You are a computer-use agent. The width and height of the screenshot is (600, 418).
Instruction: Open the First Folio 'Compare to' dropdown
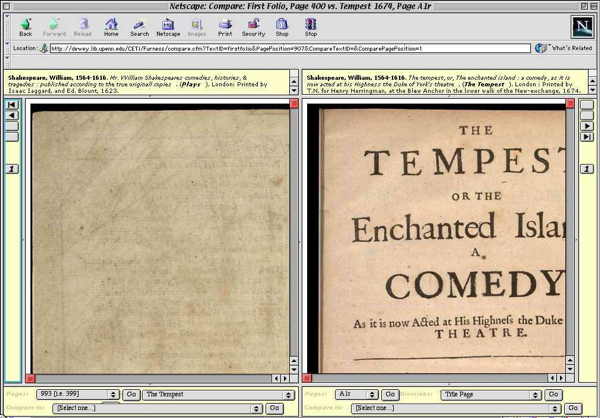coord(157,408)
